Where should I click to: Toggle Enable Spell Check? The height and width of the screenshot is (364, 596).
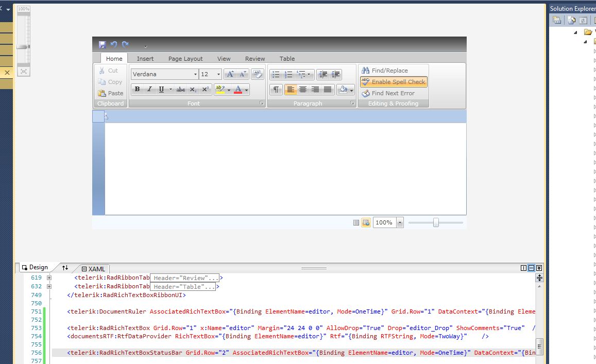tap(394, 82)
